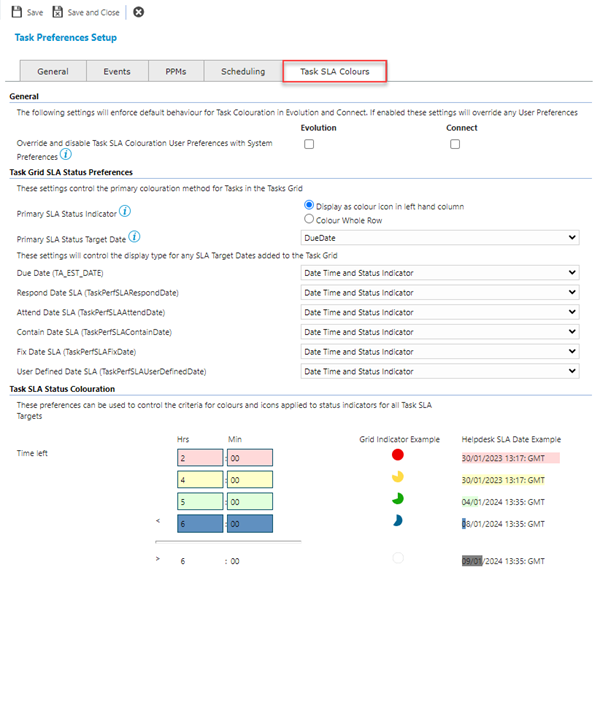Click the close X circle icon
This screenshot has height=710, width=600.
[x=138, y=12]
